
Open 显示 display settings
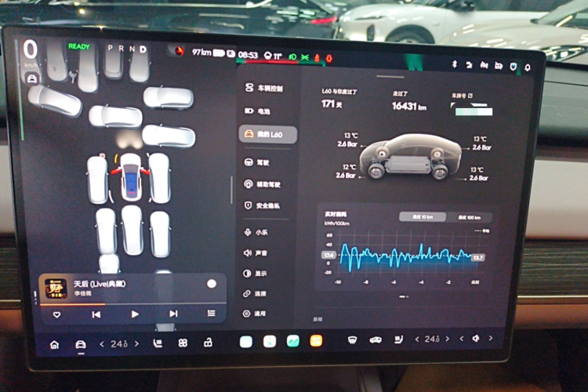click(x=255, y=274)
